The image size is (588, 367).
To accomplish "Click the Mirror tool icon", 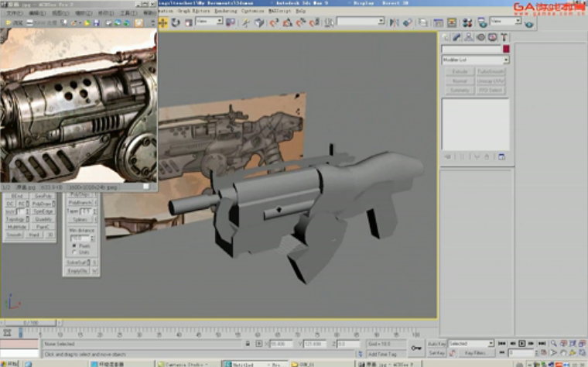I will tap(394, 23).
